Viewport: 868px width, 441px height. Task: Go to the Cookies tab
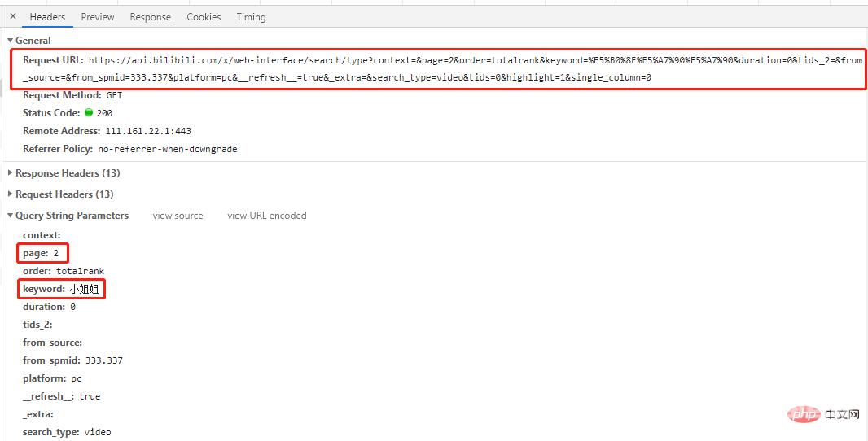coord(204,17)
